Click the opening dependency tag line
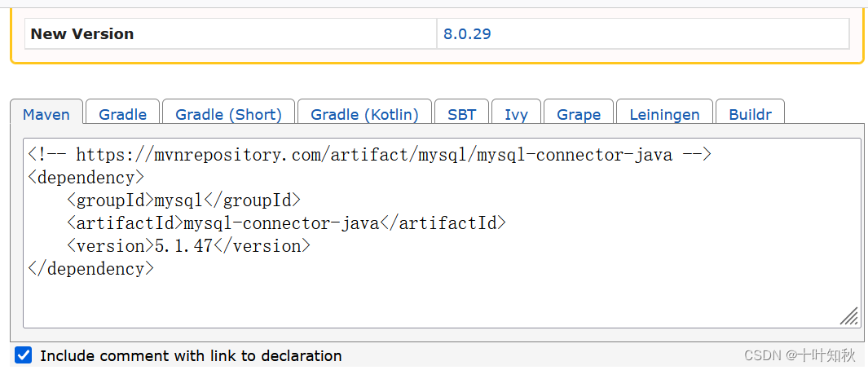 point(86,178)
